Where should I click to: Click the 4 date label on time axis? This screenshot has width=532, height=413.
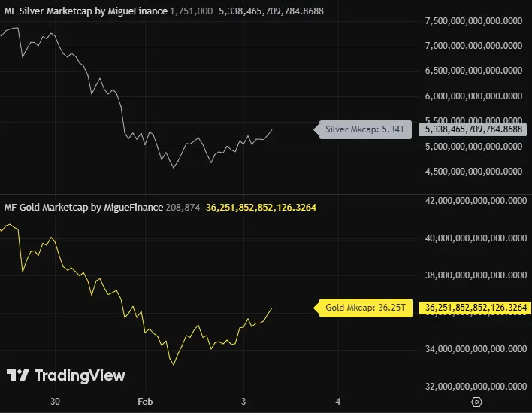click(338, 402)
